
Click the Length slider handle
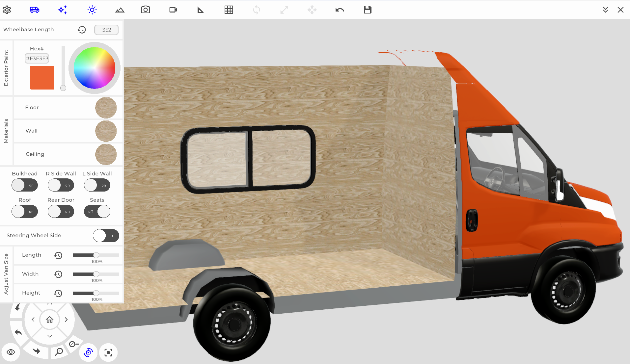tap(96, 255)
